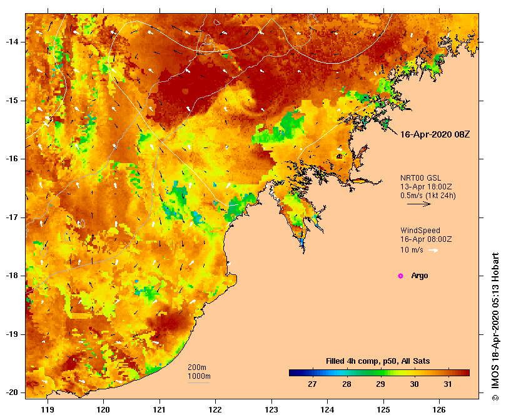Viewport: 506px width, 420px height.
Task: Click the grey 1000m depth contour sample line
Action: coord(198,383)
